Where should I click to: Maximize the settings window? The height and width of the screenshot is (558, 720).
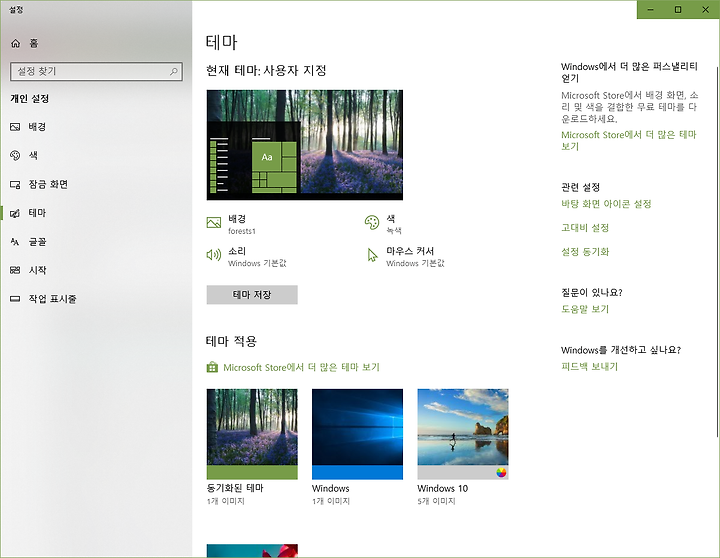coord(678,10)
